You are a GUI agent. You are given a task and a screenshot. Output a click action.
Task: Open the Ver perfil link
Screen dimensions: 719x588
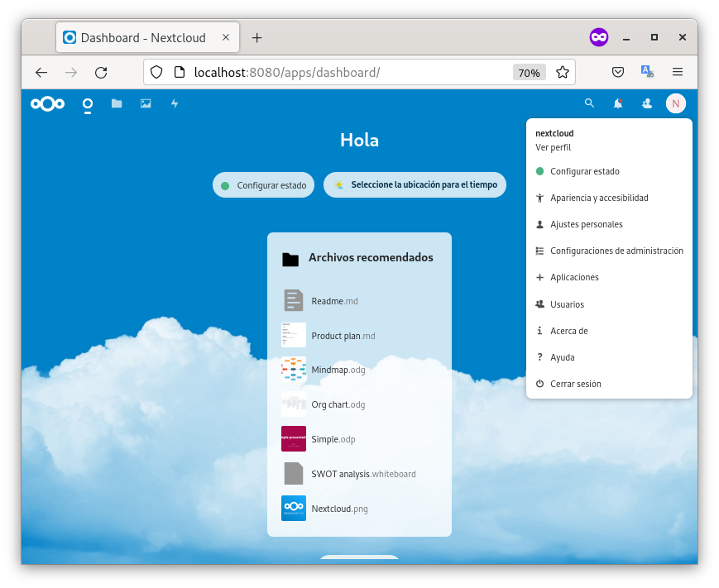(x=554, y=147)
